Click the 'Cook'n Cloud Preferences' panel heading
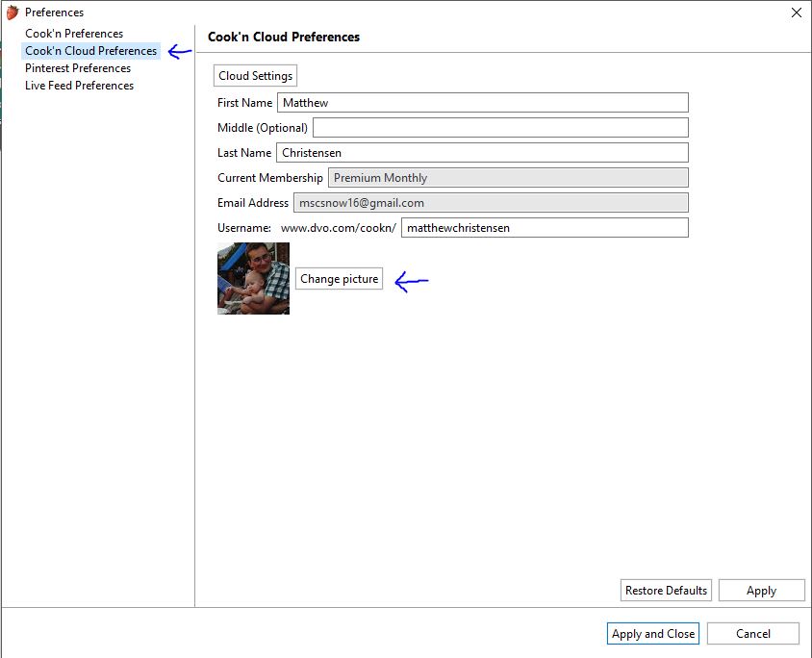The height and width of the screenshot is (658, 812). pyautogui.click(x=284, y=38)
